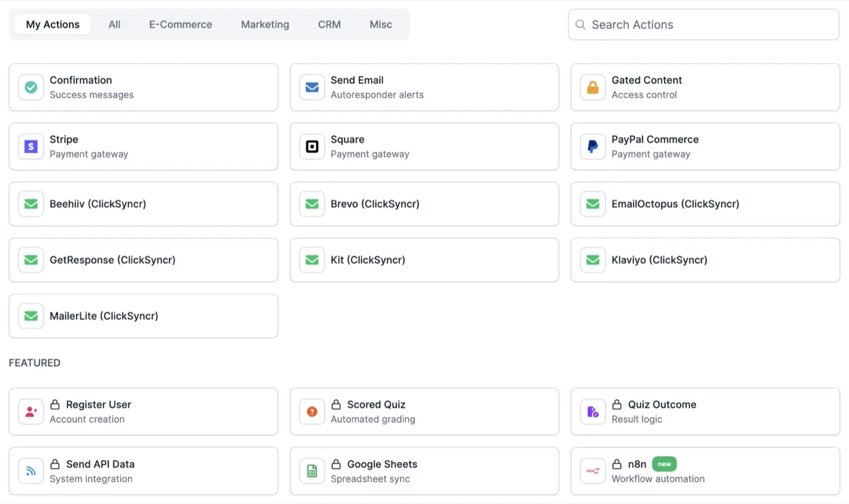
Task: Click the Send Email envelope icon
Action: coord(312,87)
